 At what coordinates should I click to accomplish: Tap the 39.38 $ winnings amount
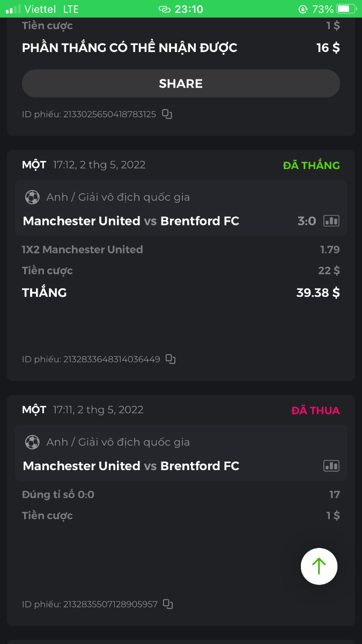318,292
